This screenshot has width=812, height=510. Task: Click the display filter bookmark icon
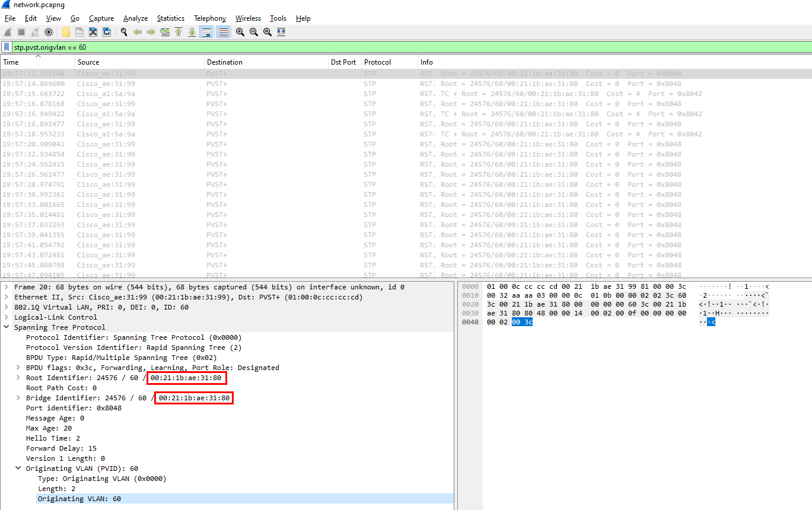pos(7,47)
